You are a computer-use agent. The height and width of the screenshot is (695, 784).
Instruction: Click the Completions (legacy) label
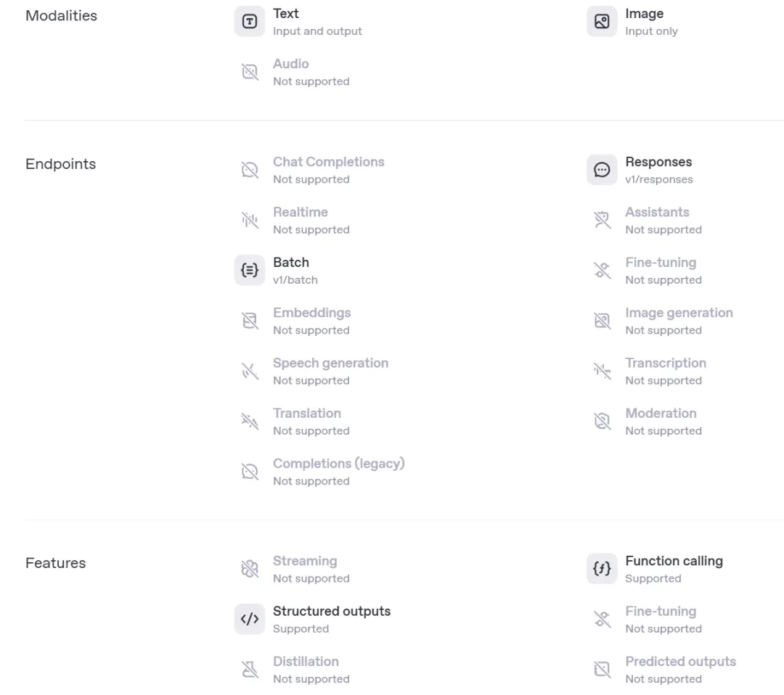point(338,464)
